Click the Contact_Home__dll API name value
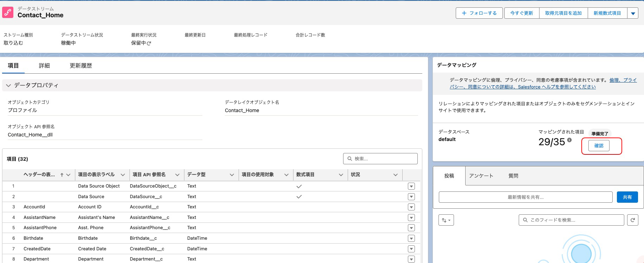Screen dimensions: 644x263 pyautogui.click(x=30, y=135)
